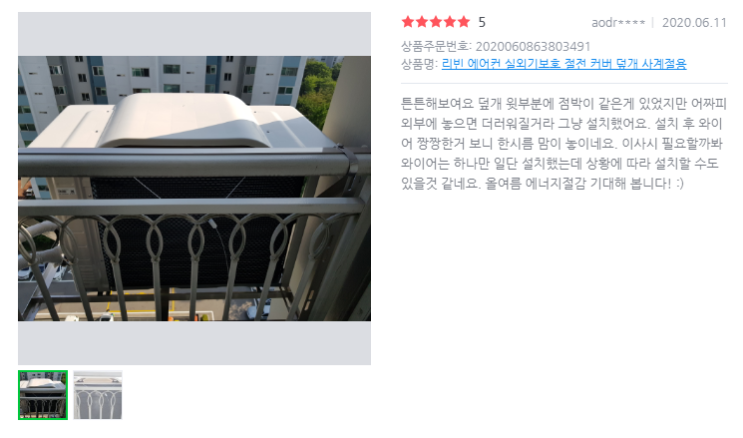
Task: Click the smiley at the review's end
Action: click(680, 183)
